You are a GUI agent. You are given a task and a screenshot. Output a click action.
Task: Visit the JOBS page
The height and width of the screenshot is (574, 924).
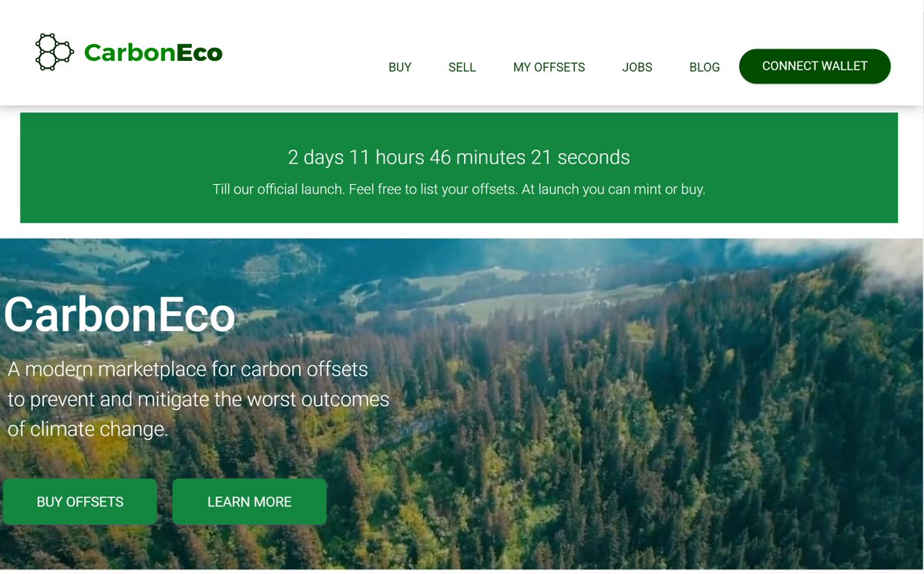pos(637,67)
